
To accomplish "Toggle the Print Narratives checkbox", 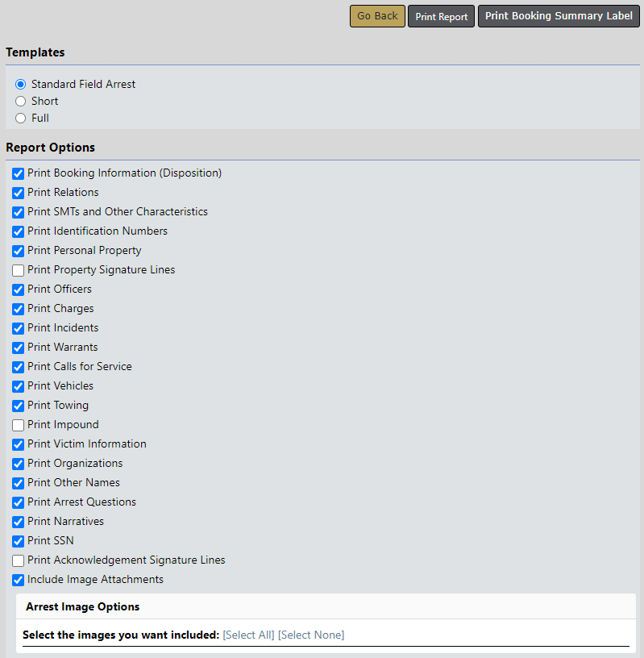I will pyautogui.click(x=19, y=522).
